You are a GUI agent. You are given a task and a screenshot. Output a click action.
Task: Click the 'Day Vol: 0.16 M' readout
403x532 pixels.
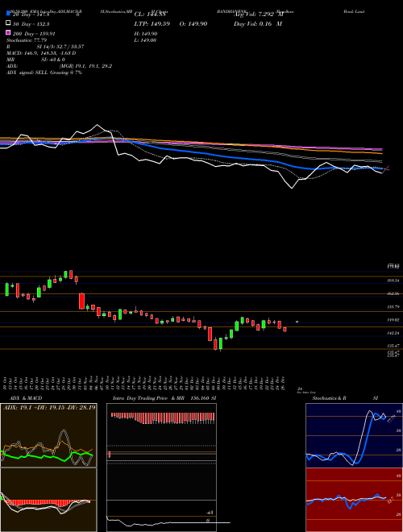point(258,23)
